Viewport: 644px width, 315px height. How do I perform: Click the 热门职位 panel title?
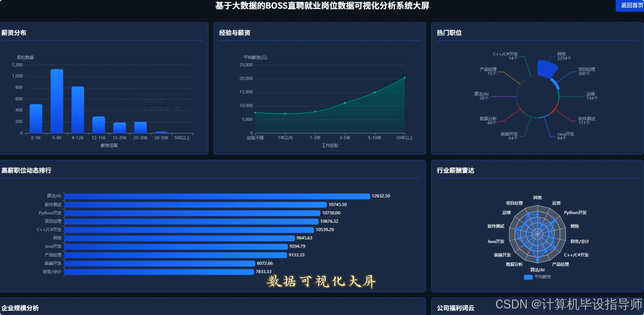[x=449, y=33]
